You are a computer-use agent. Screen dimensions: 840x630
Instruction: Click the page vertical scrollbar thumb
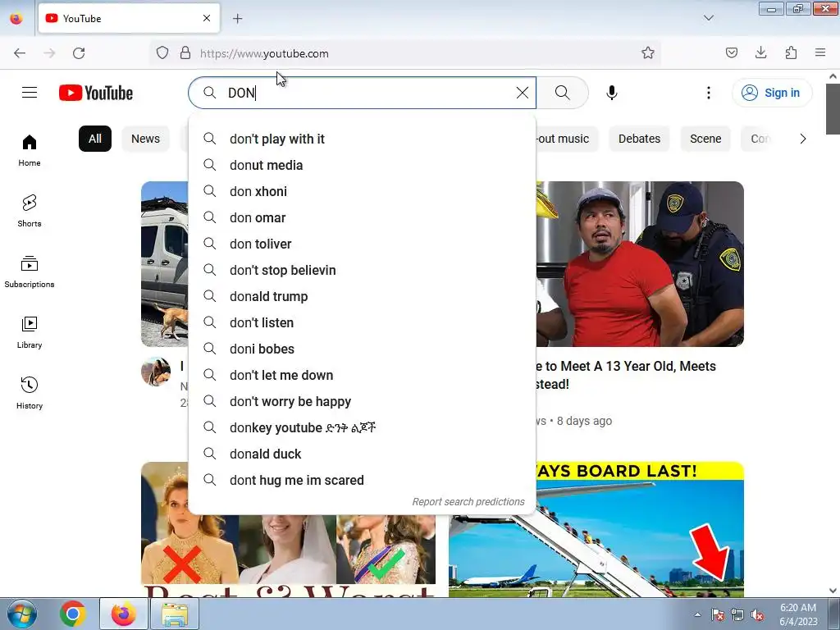tap(833, 109)
